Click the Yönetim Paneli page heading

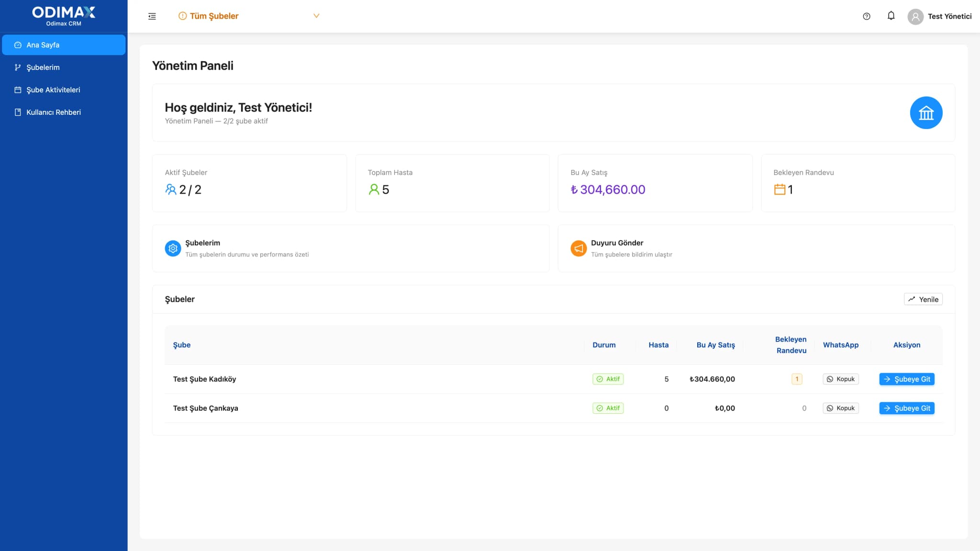193,66
